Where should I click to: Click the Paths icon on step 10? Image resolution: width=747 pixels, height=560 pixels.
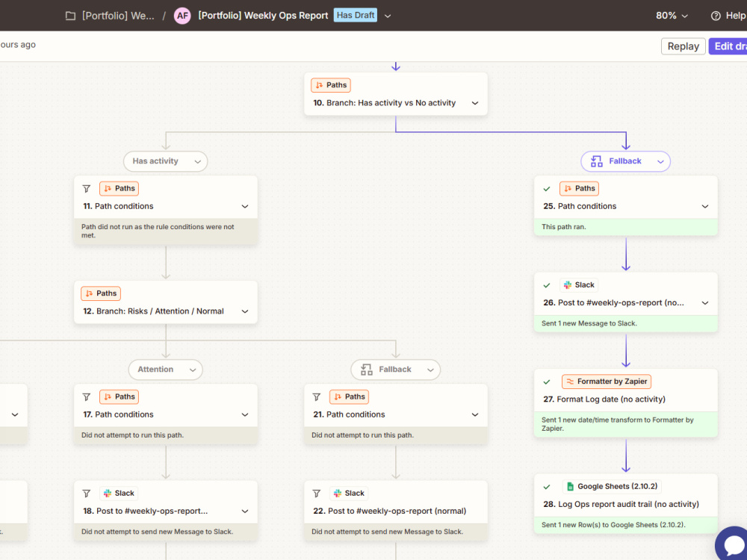319,85
